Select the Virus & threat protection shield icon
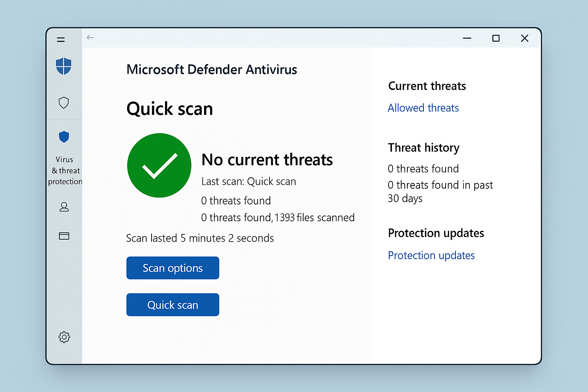 (64, 137)
